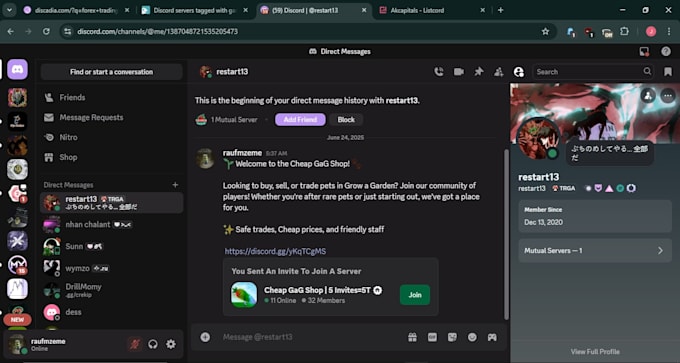Click the add friend icon on profile banner
This screenshot has height=363, width=680.
click(648, 95)
